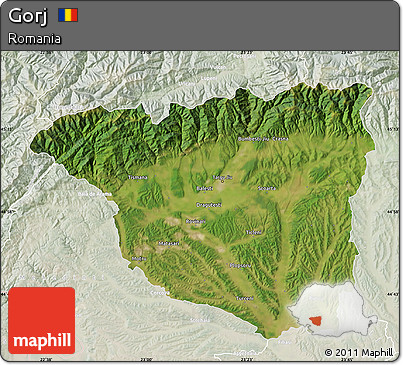Viewport: 403px width, 365px height.
Task: Click the Bumbesti-Jiu label
Action: (253, 139)
